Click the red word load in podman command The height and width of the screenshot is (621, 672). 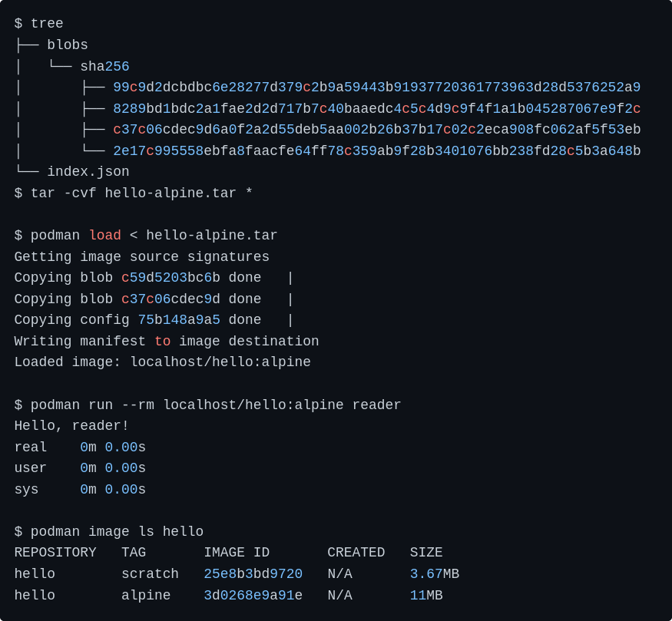pyautogui.click(x=104, y=236)
